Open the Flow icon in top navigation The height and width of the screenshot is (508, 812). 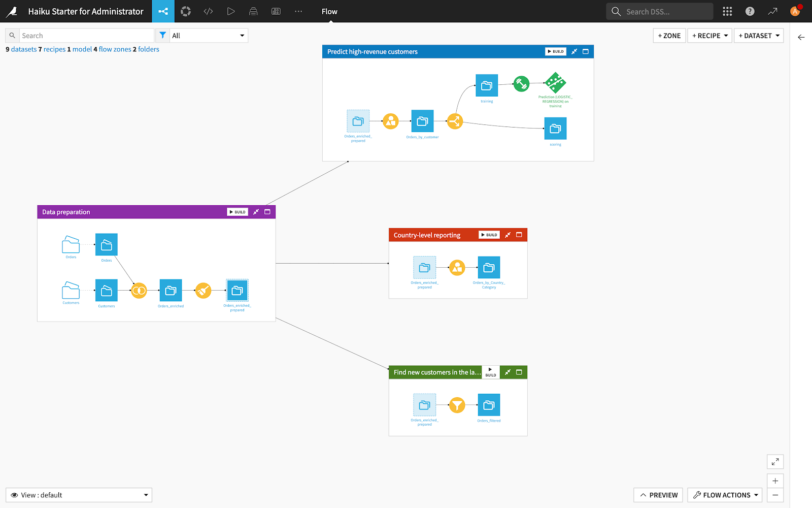click(x=163, y=11)
